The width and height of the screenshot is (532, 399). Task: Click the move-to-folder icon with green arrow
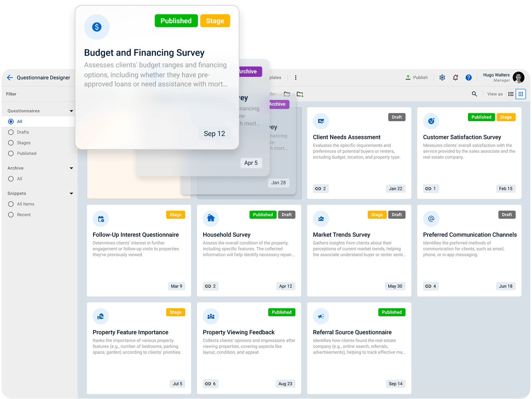300,94
